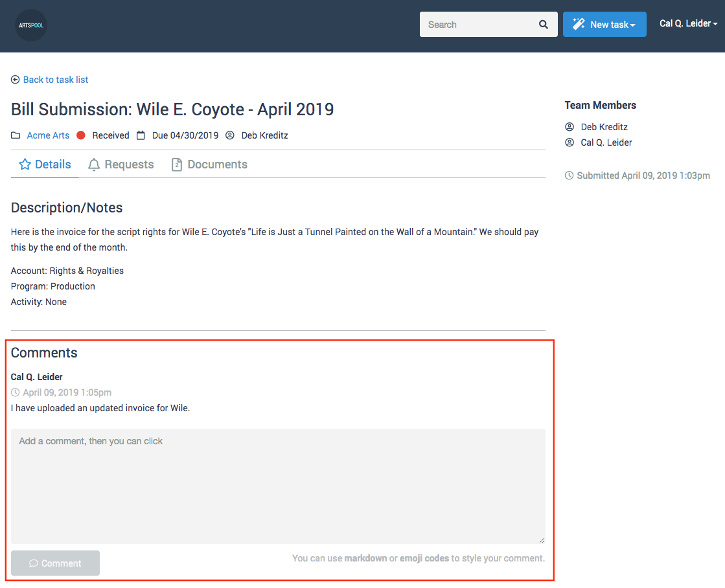Click the Team Members heading
This screenshot has width=725, height=588.
click(600, 106)
